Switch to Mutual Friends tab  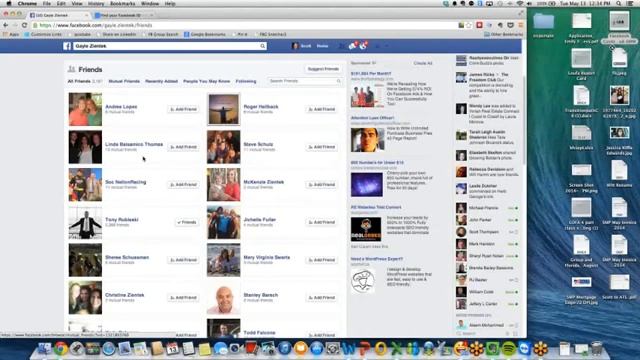tap(124, 81)
